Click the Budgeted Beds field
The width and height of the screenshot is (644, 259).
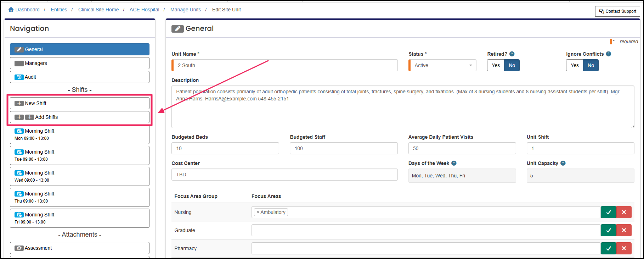pos(225,148)
